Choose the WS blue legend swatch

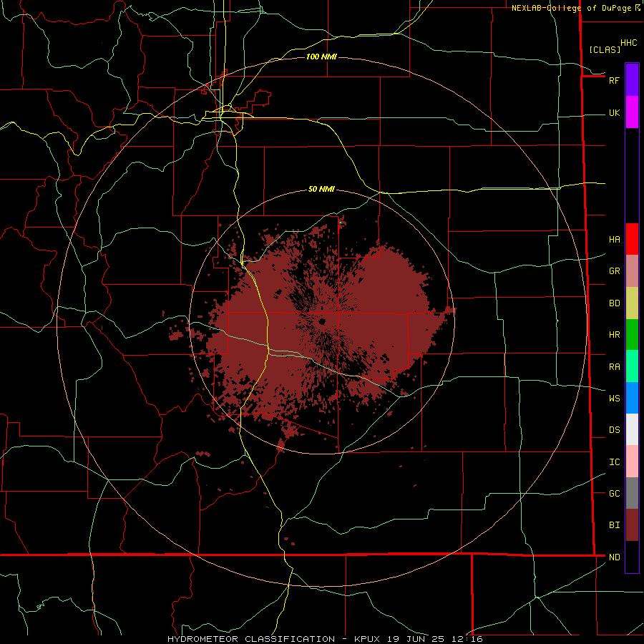tap(632, 398)
